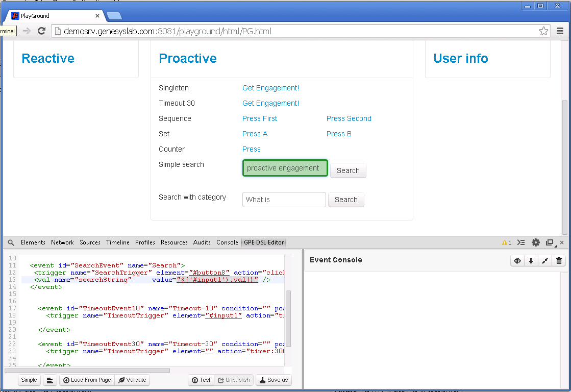
Task: Switch to the Sources panel
Action: 90,242
